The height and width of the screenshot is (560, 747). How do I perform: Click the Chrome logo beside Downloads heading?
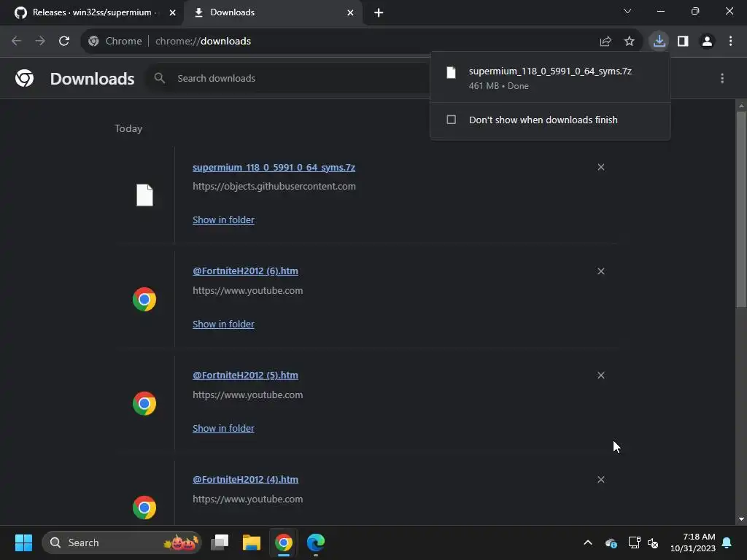click(24, 78)
